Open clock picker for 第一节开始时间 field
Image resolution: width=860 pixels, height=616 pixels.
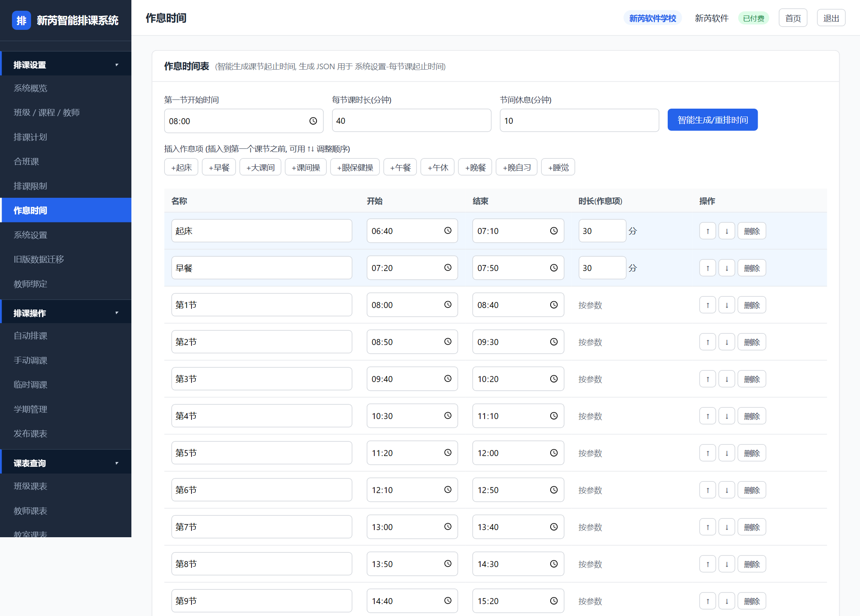click(x=313, y=121)
